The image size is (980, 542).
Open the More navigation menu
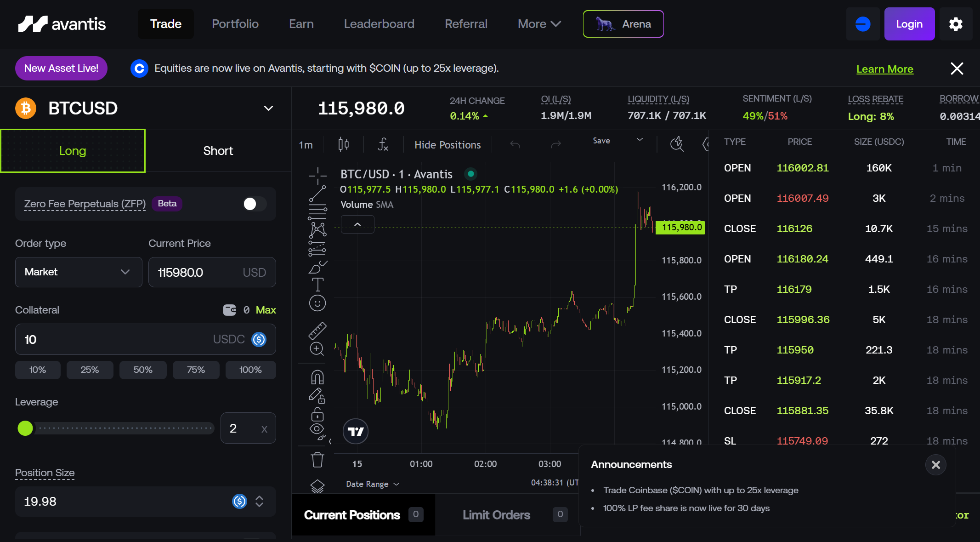coord(539,24)
